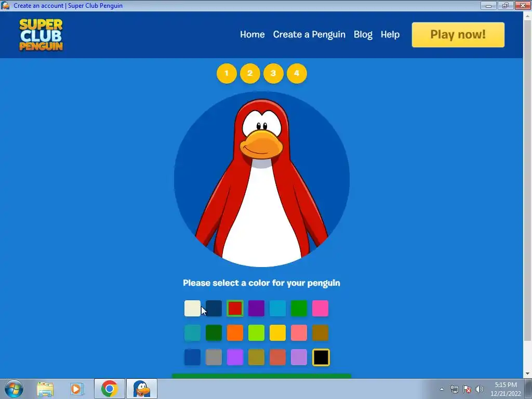Choose the salmon pink penguin color

click(x=299, y=333)
